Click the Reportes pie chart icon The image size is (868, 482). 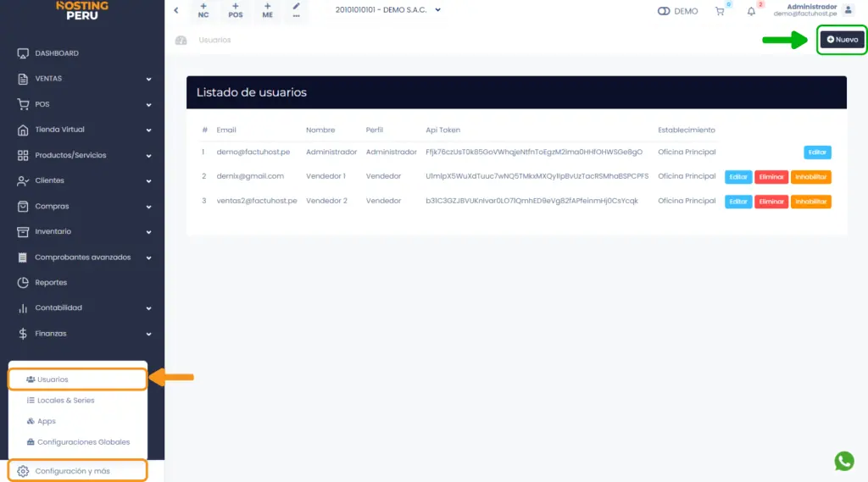[x=23, y=283]
